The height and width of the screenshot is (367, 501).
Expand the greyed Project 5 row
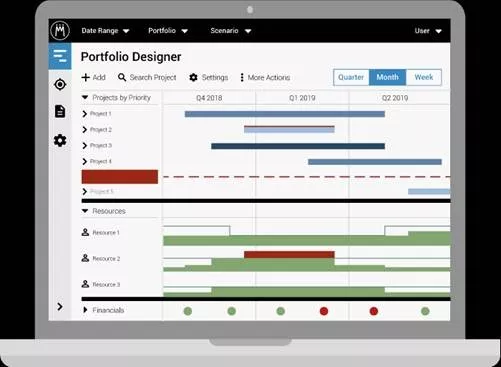pyautogui.click(x=85, y=191)
